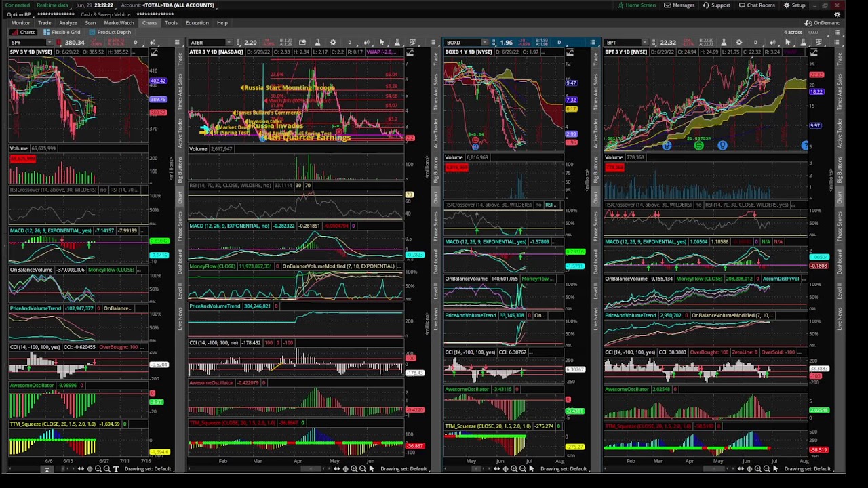Zoom in on BPT chart

point(758,469)
